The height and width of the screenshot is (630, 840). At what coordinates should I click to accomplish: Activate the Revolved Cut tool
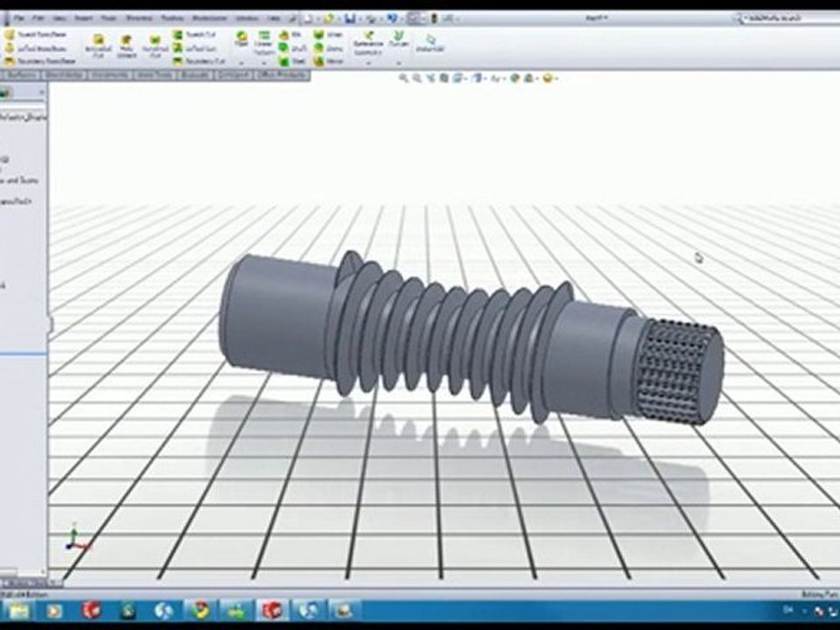(155, 46)
